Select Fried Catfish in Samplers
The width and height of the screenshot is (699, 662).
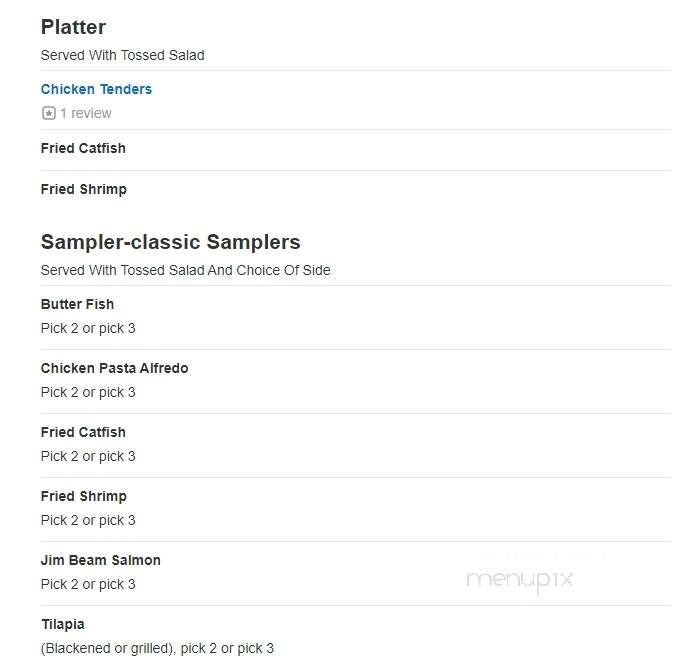pos(83,432)
